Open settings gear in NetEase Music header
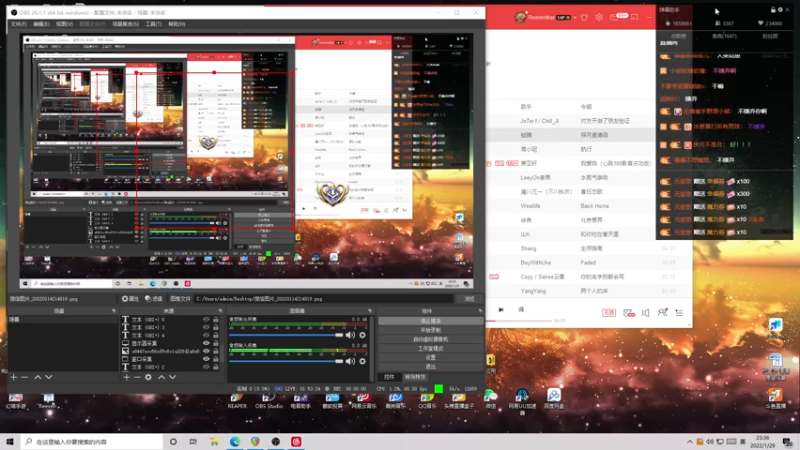Image resolution: width=800 pixels, height=450 pixels. click(599, 17)
